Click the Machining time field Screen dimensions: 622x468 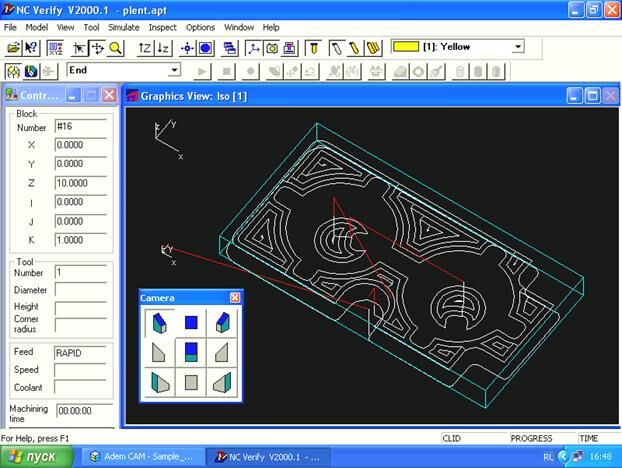point(84,411)
